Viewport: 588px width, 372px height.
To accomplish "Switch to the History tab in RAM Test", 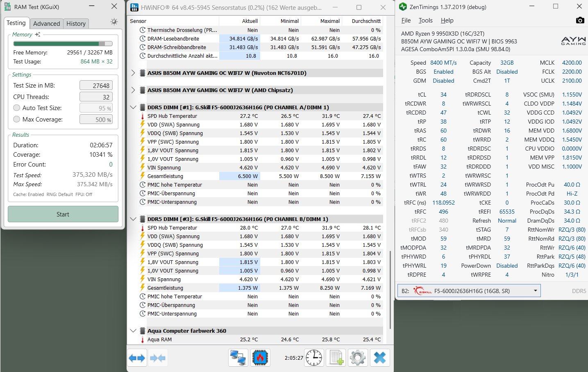I will 76,24.
